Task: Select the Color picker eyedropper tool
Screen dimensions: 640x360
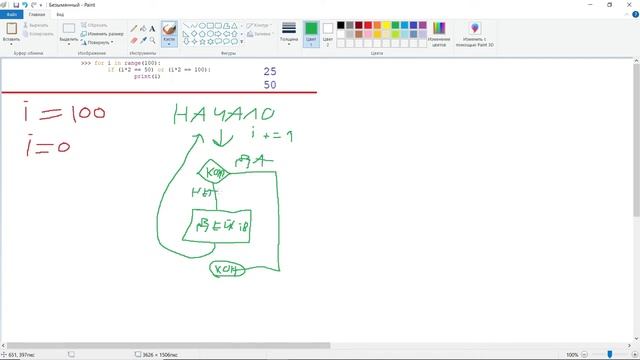Action: (143, 40)
